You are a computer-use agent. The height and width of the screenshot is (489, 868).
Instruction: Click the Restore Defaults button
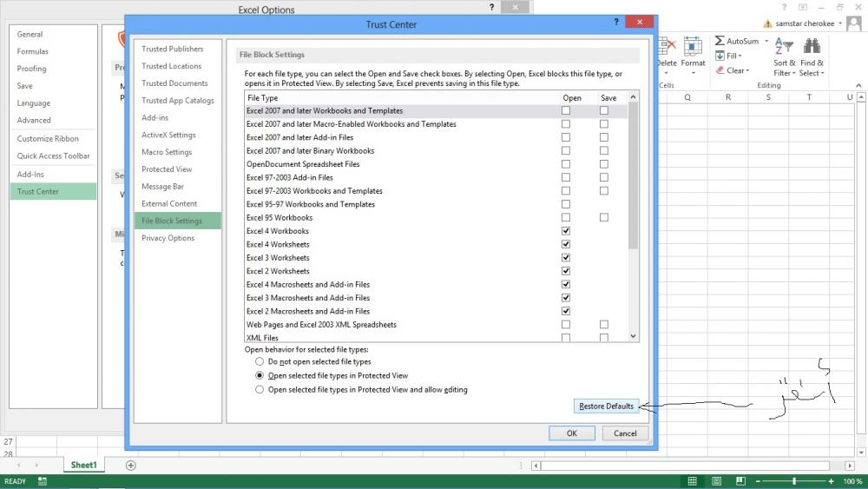pos(606,406)
